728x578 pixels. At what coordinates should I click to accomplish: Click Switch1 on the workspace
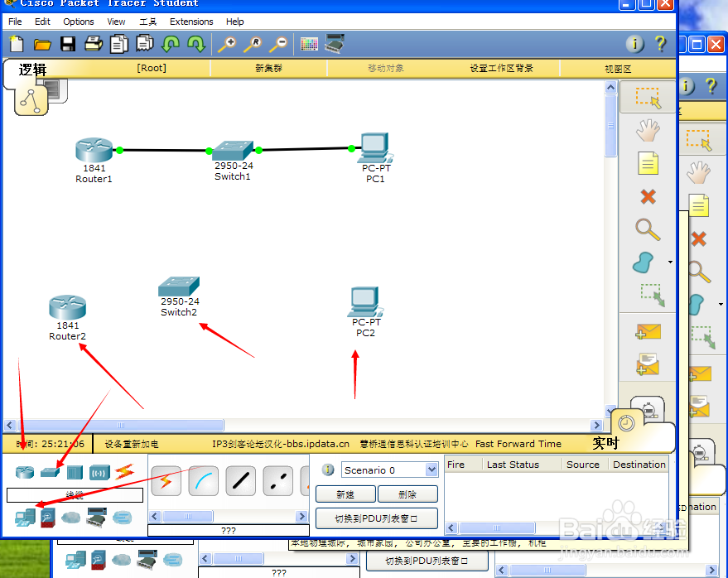(233, 151)
